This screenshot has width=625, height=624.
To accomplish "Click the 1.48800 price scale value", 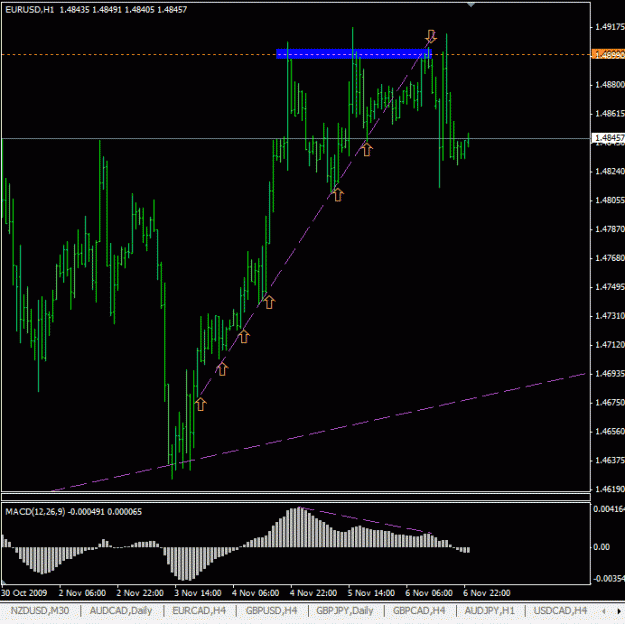I will tap(609, 85).
